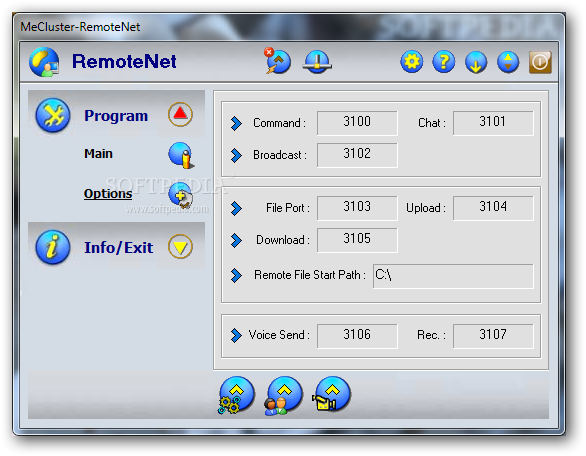Click the 'Rec. :' label
Image resolution: width=586 pixels, height=456 pixels.
pyautogui.click(x=431, y=335)
